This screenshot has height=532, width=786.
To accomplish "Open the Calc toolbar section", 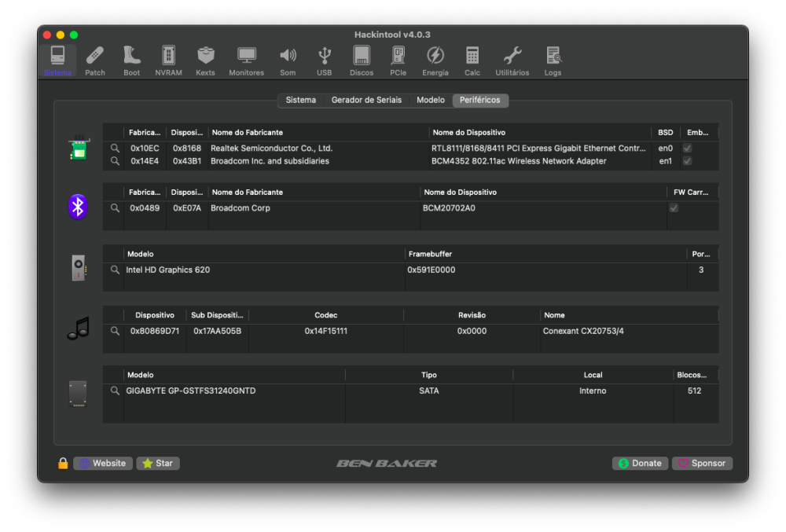I will 472,61.
